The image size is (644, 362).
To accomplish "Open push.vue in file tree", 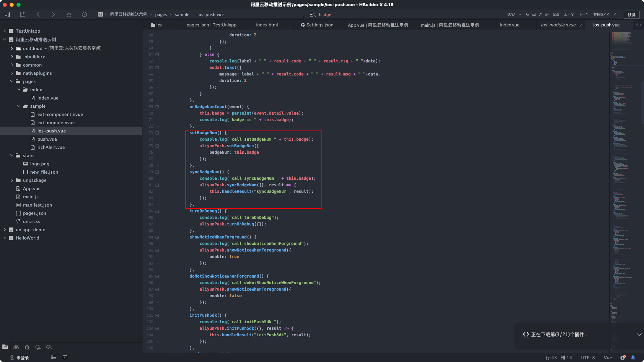I will [x=47, y=139].
